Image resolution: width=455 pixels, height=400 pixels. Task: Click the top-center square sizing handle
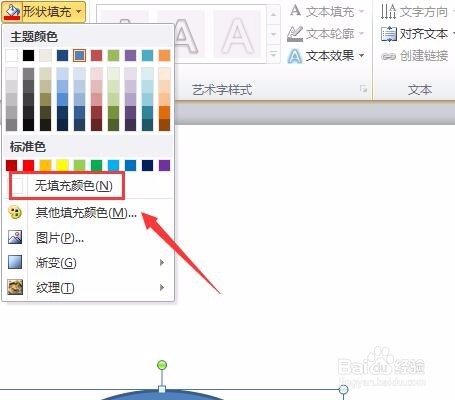point(162,389)
